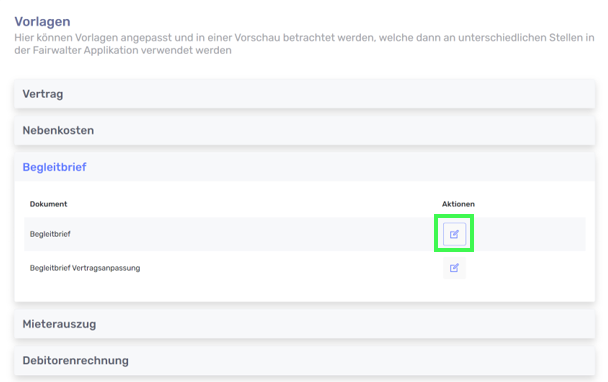Screen dimensions: 608x382
Task: Click blank space right of Debitorenrechnung title
Action: 361,360
